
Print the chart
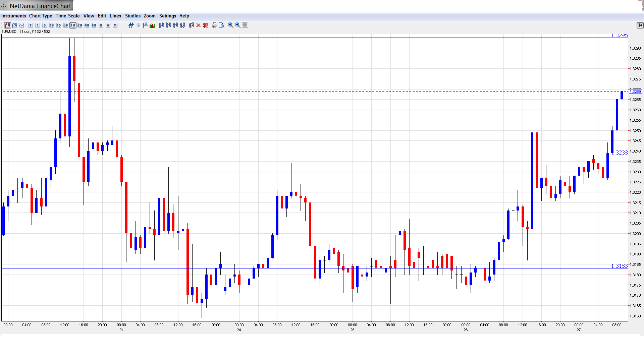tap(214, 25)
